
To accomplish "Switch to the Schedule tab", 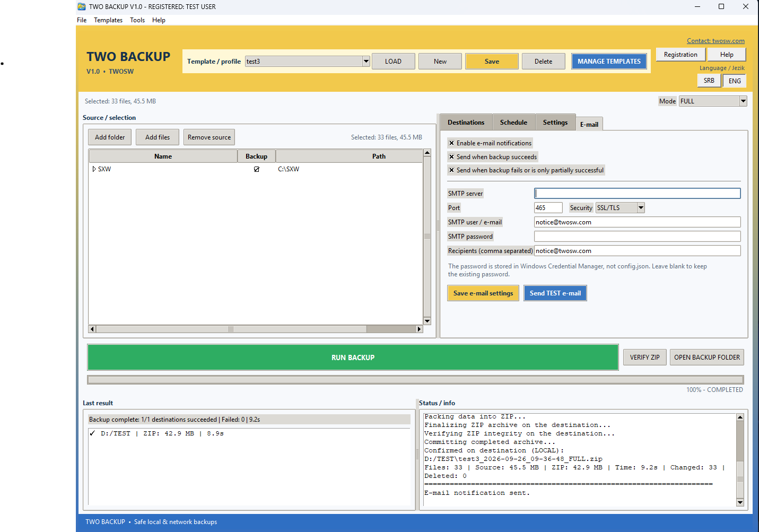I will [513, 123].
